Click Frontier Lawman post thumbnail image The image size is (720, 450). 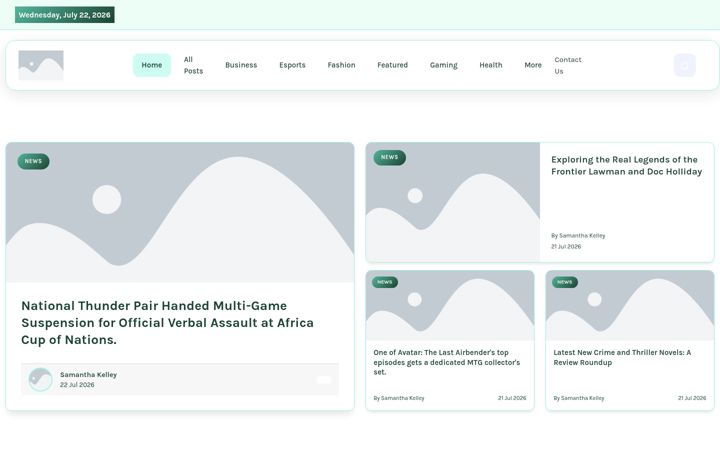453,202
